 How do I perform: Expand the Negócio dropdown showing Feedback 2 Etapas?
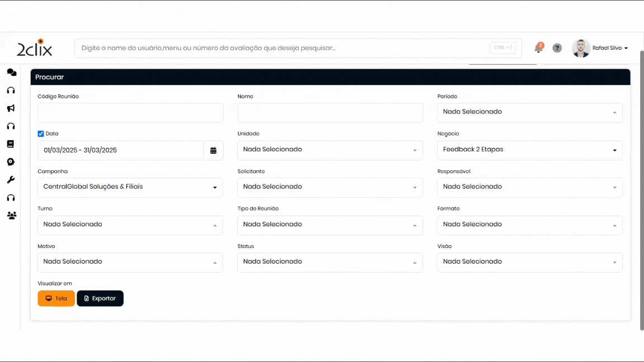[529, 150]
